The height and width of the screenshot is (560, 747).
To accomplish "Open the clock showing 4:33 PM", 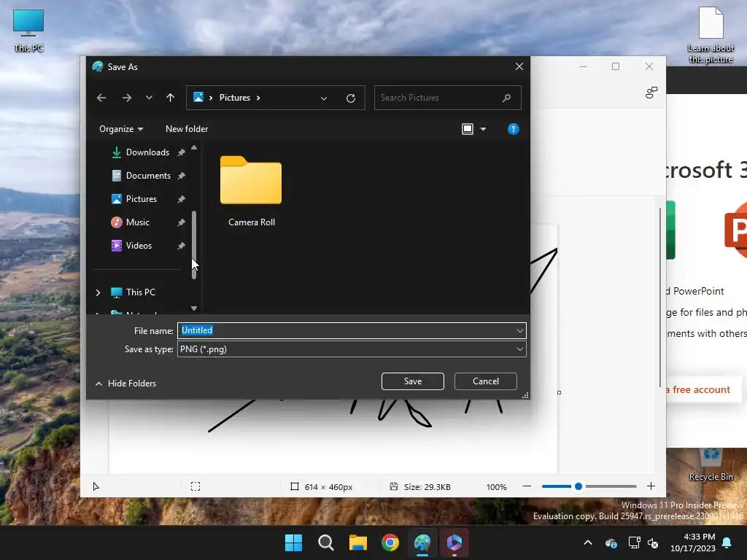I will click(693, 542).
